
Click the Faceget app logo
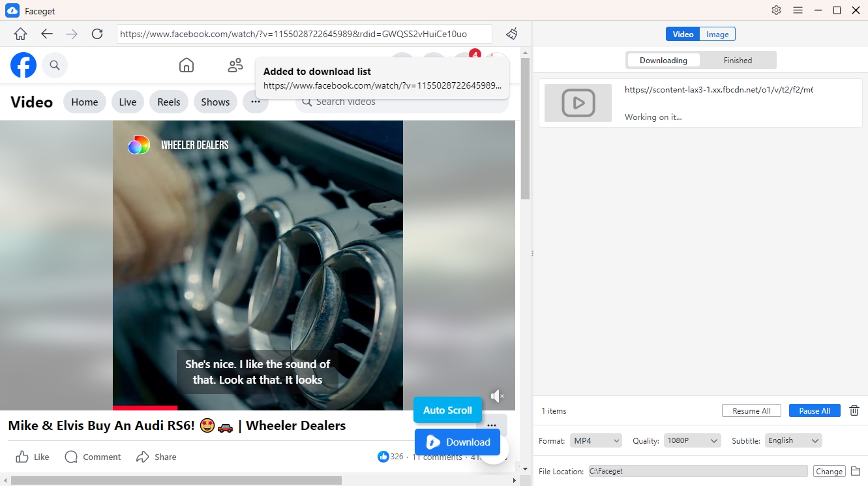(x=12, y=10)
